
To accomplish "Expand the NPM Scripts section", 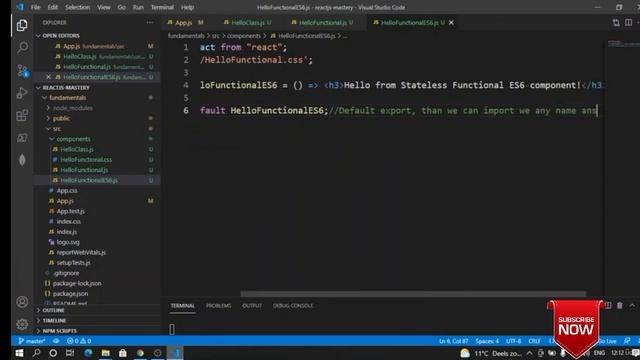I will coord(60,331).
